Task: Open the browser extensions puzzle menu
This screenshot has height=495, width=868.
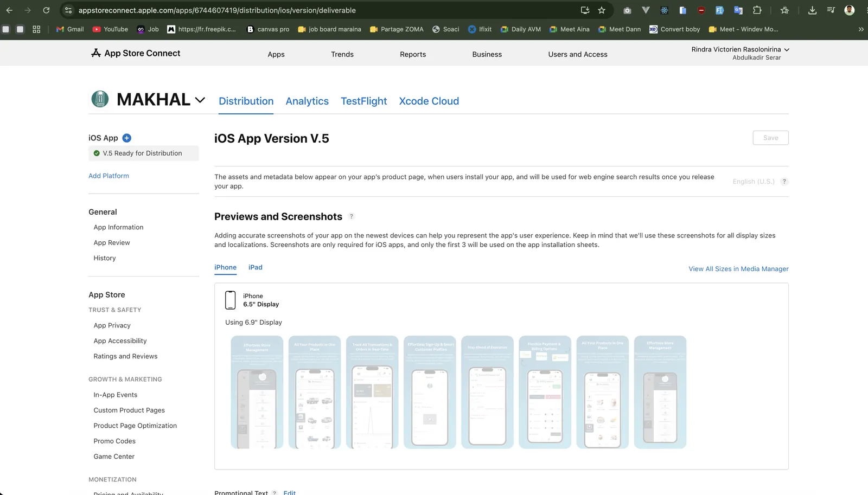Action: 757,10
